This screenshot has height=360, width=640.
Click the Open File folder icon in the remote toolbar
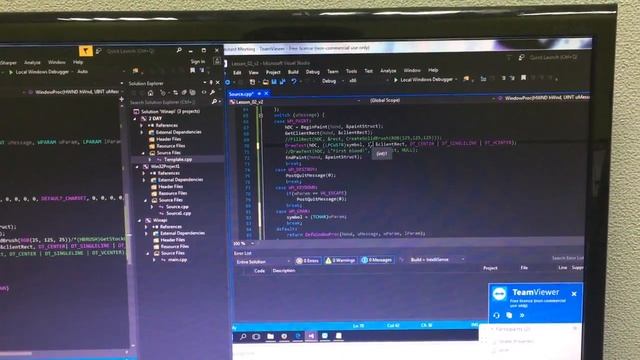pos(266,82)
